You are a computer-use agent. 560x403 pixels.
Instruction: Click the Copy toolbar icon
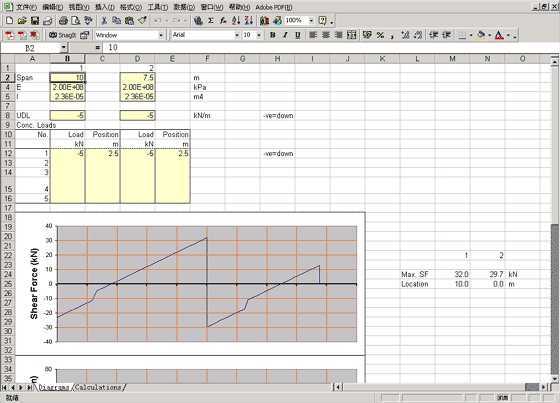click(x=116, y=21)
